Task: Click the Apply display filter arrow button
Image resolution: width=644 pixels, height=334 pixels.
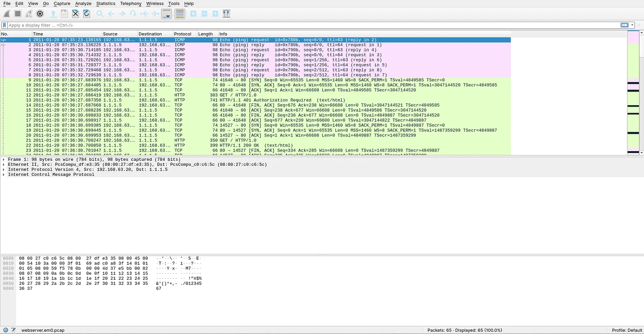Action: coord(624,25)
